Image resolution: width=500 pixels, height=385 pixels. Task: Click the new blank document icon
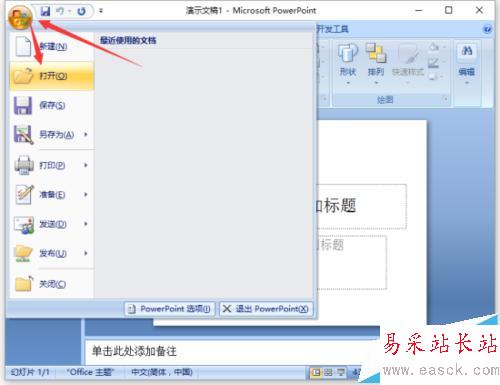tap(23, 46)
